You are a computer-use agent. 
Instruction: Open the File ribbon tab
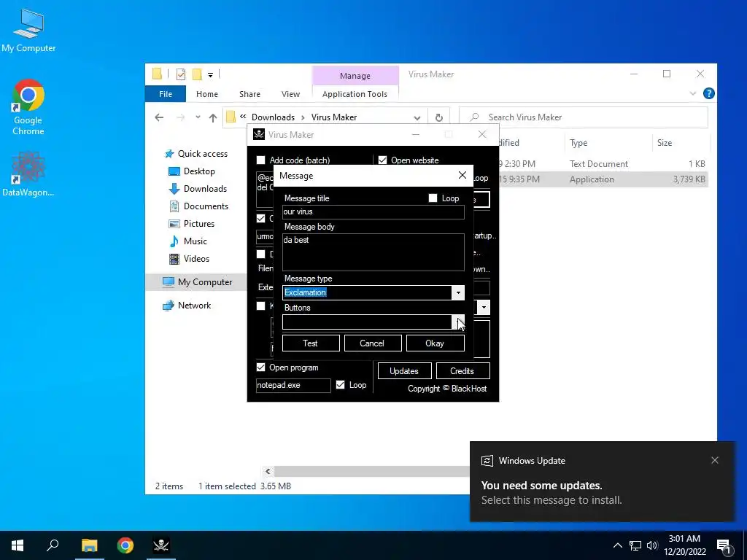click(x=166, y=94)
